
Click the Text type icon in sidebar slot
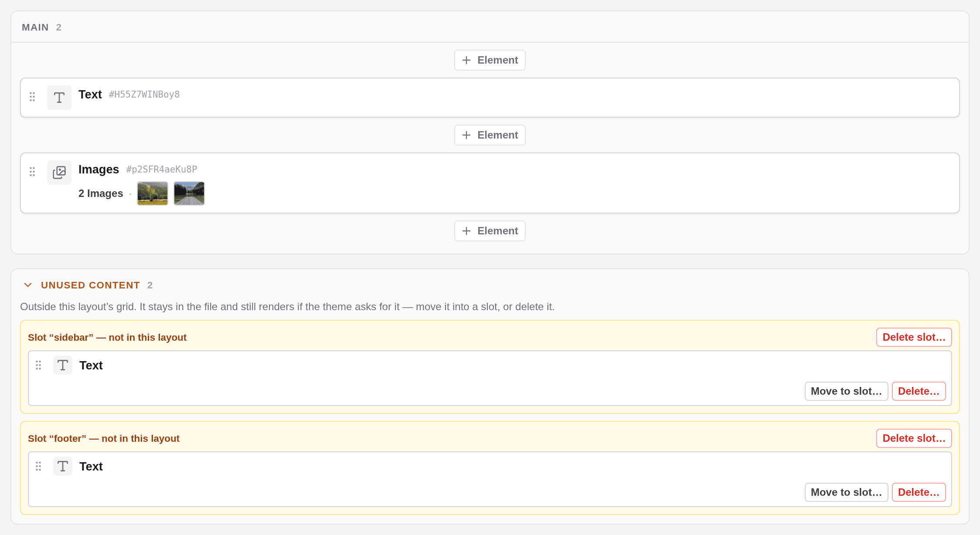[x=63, y=365]
